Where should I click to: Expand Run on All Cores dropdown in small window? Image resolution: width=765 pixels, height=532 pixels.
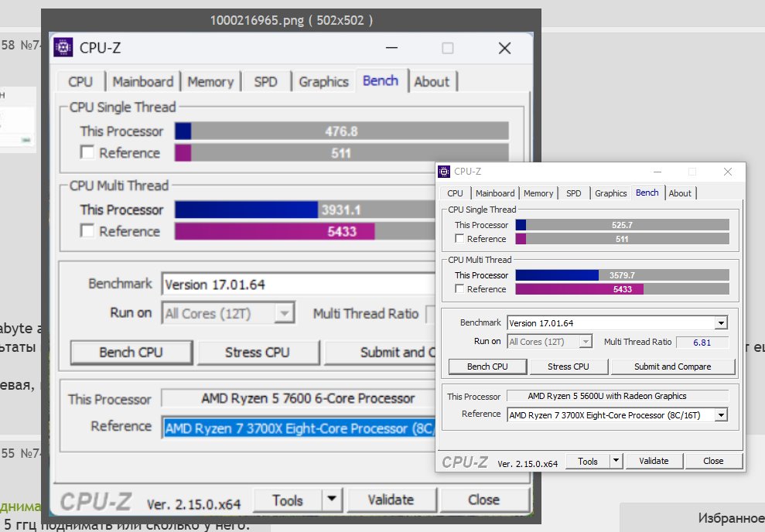[x=586, y=341]
